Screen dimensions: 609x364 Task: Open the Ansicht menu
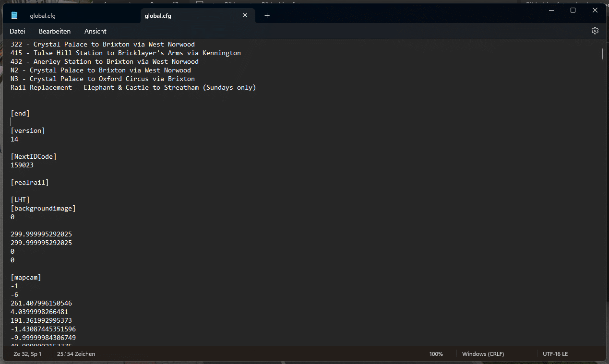[96, 31]
